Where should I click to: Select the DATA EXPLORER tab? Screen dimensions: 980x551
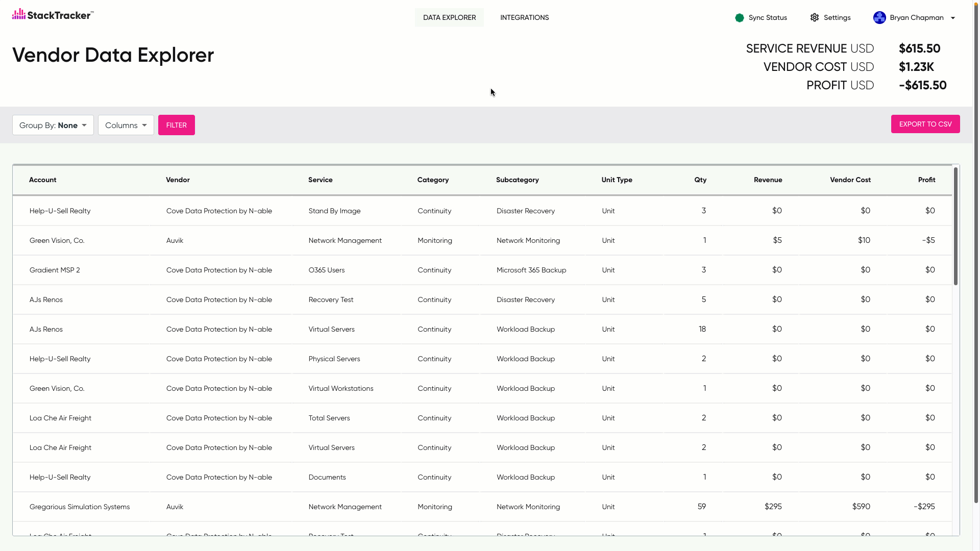[x=449, y=17]
